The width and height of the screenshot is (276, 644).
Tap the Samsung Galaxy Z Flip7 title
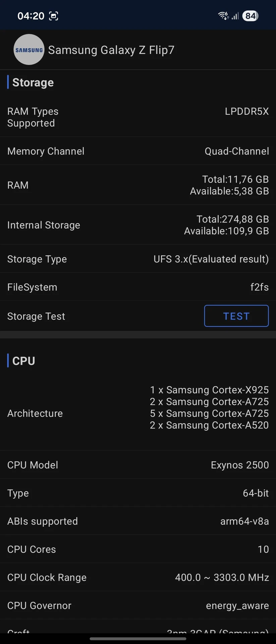point(111,50)
